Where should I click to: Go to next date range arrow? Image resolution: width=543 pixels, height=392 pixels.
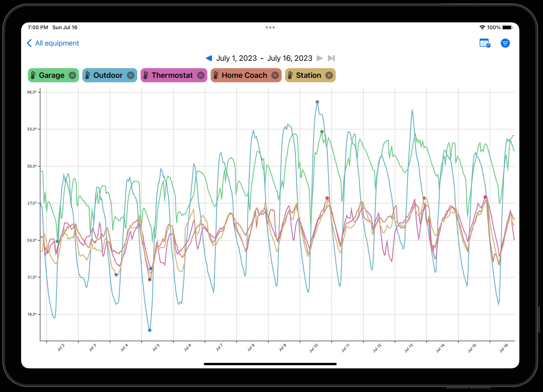coord(320,58)
